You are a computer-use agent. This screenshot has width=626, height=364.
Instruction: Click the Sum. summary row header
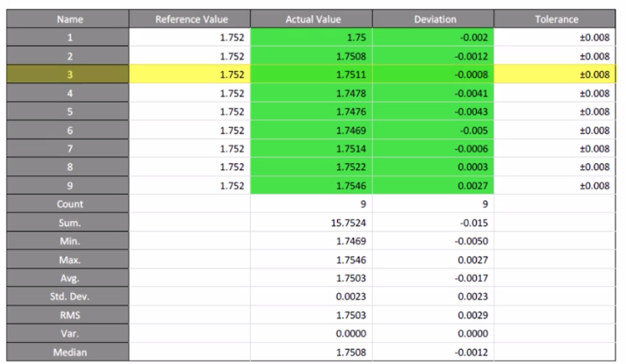[68, 223]
